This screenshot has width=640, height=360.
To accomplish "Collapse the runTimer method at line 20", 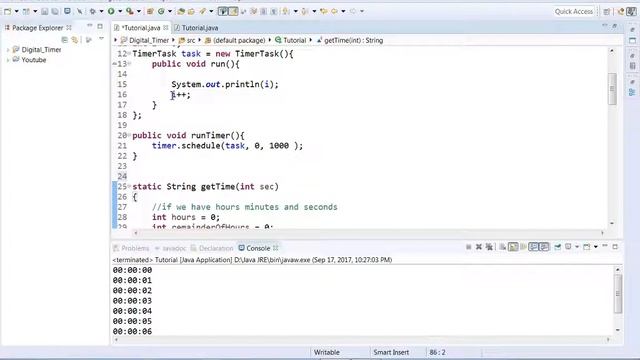I will pyautogui.click(x=129, y=135).
